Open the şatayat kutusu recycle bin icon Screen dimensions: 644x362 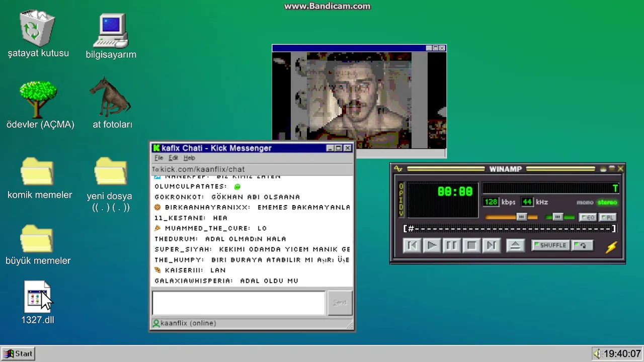point(37,28)
